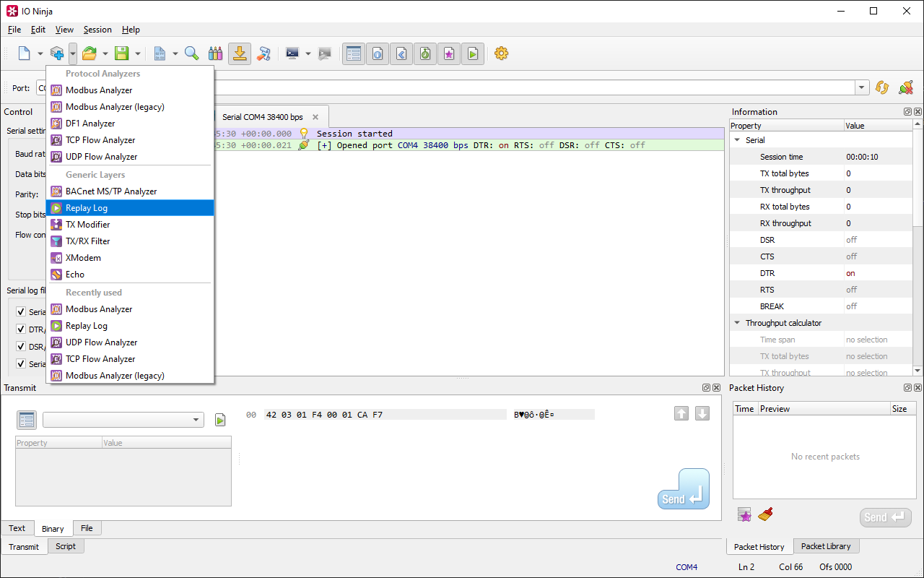Uncheck the DSR checkbox in log filter
The image size is (924, 578).
pyautogui.click(x=21, y=347)
